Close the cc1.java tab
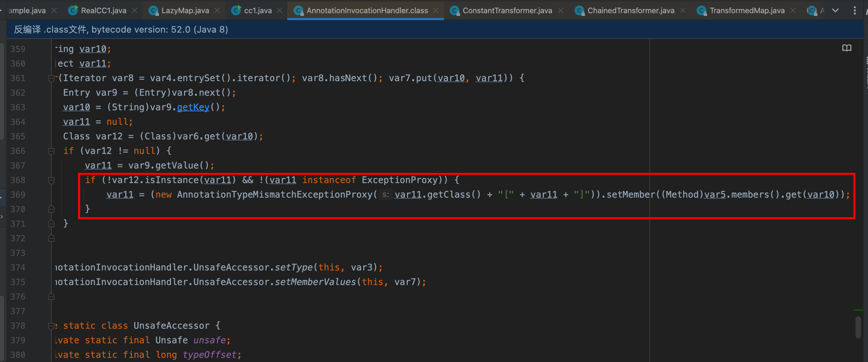Image resolution: width=868 pixels, height=362 pixels. click(x=280, y=10)
